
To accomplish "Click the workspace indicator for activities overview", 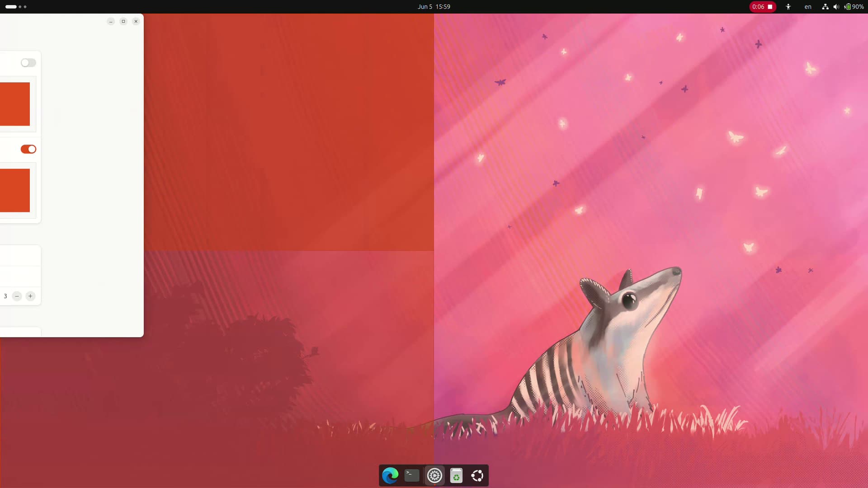I will click(16, 7).
